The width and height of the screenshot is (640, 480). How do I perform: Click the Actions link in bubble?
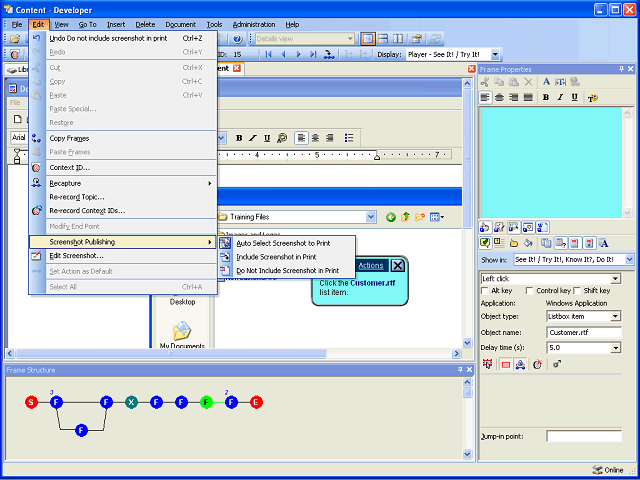pos(371,266)
